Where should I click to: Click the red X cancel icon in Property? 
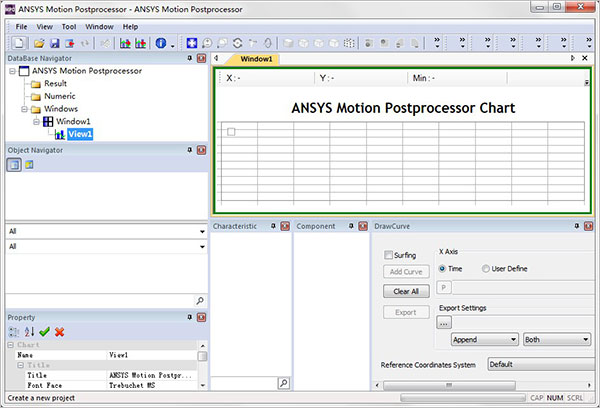(59, 332)
